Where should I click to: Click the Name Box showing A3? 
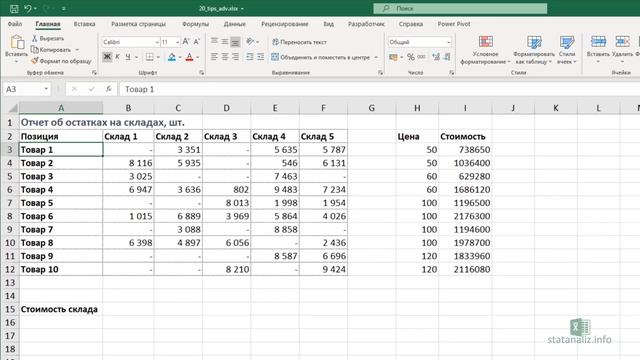pyautogui.click(x=27, y=89)
